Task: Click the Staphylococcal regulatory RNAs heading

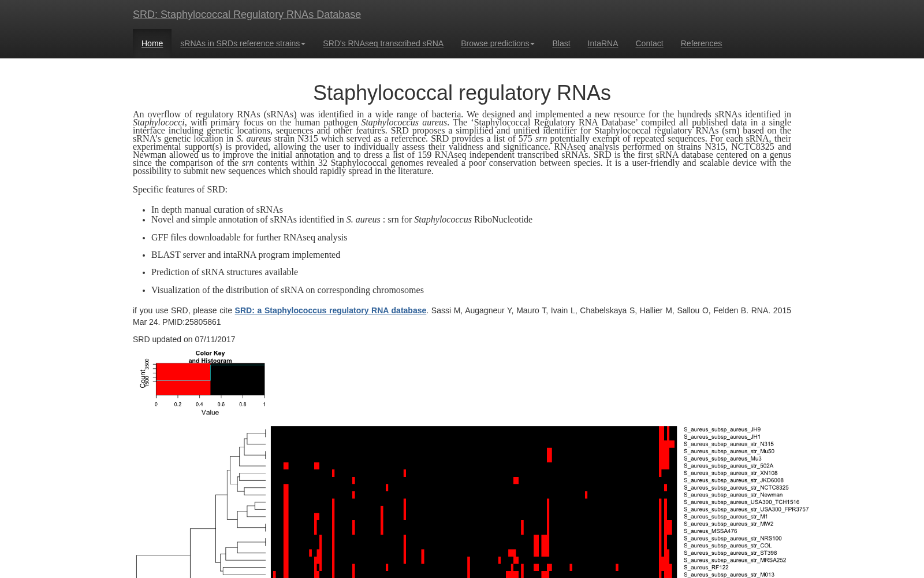Action: [462, 93]
